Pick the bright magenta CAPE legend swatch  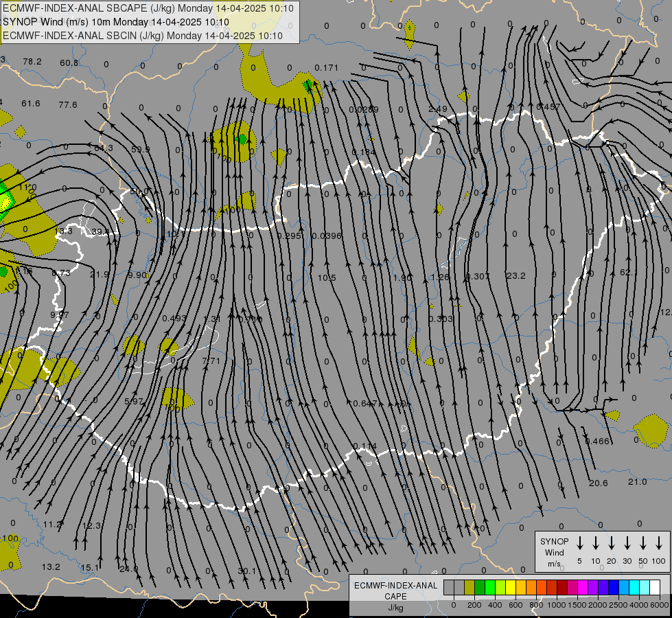(583, 588)
